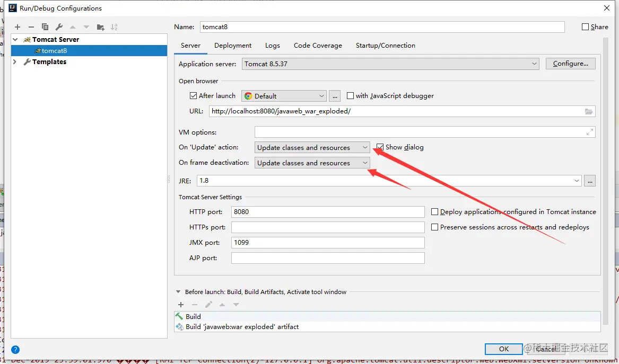
Task: Enable with JavaScript debugger
Action: (x=350, y=96)
